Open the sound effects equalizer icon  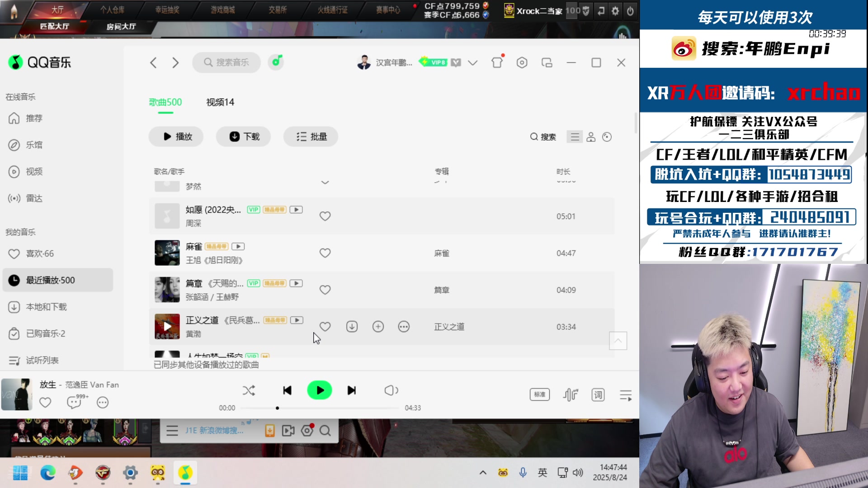tap(571, 394)
